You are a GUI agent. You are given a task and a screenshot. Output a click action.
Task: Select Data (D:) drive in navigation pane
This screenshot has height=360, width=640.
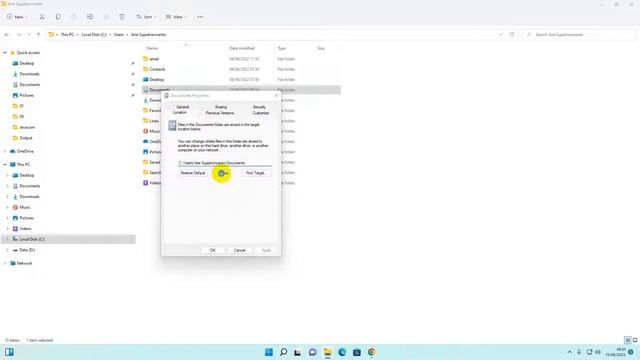click(x=27, y=250)
